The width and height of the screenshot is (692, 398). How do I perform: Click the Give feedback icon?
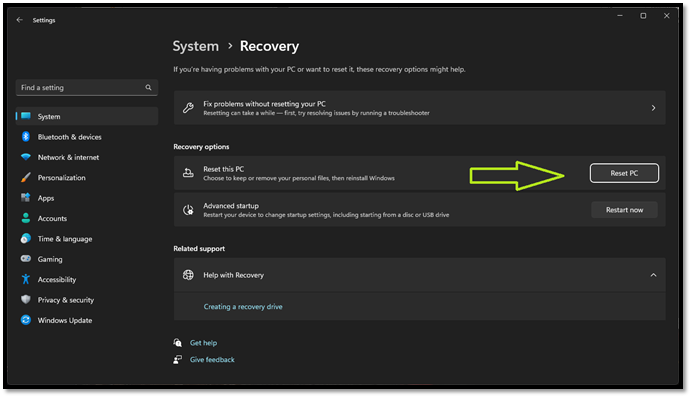[x=177, y=360]
